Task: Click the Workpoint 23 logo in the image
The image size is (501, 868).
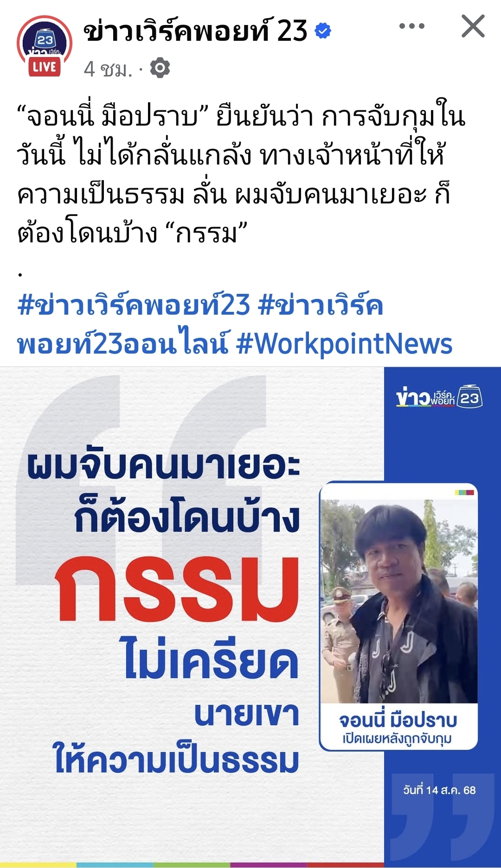Action: pos(439,397)
